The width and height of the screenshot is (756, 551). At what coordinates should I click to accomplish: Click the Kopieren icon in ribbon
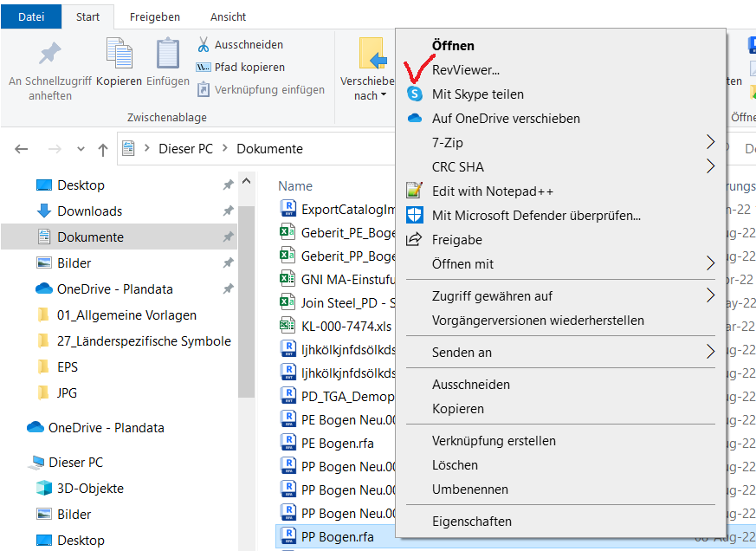119,54
